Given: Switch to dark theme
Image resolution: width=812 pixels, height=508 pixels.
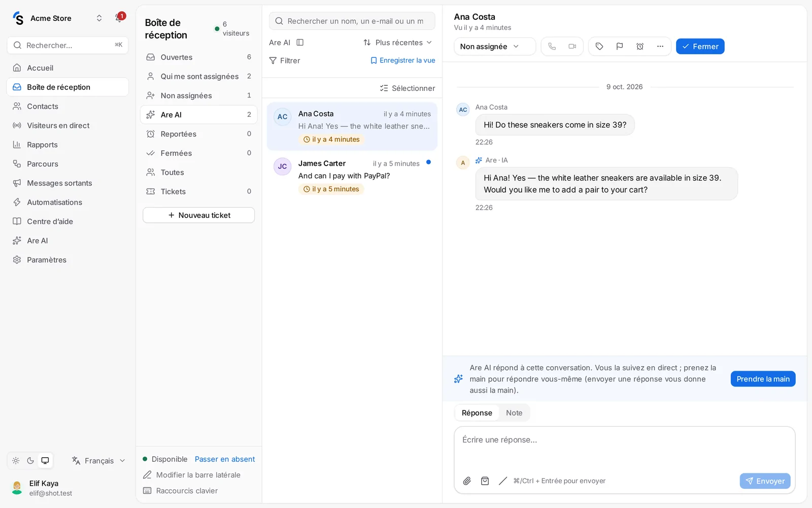Looking at the screenshot, I should [30, 461].
